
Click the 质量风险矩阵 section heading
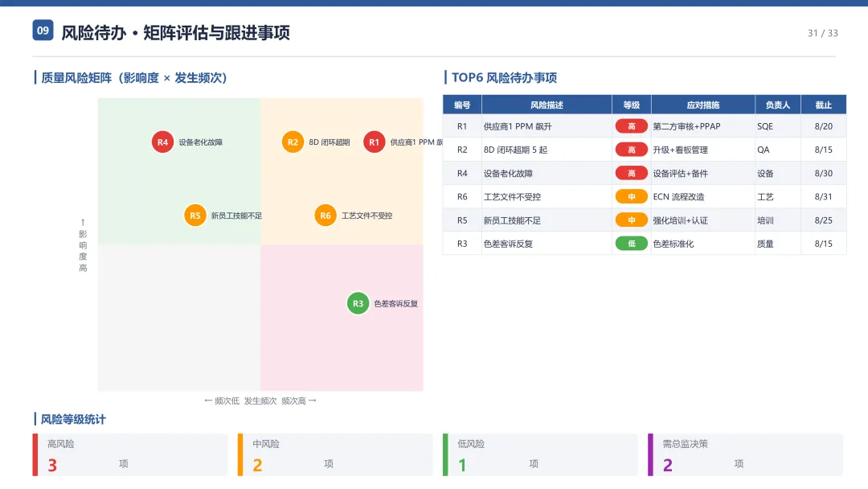pos(134,78)
